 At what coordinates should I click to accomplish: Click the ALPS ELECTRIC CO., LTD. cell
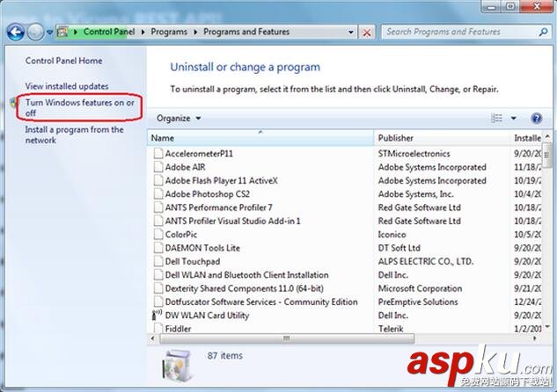[x=426, y=261]
